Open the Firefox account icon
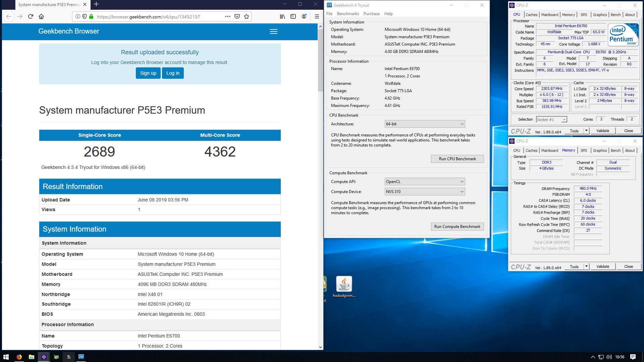Image resolution: width=644 pixels, height=362 pixels. tap(304, 16)
